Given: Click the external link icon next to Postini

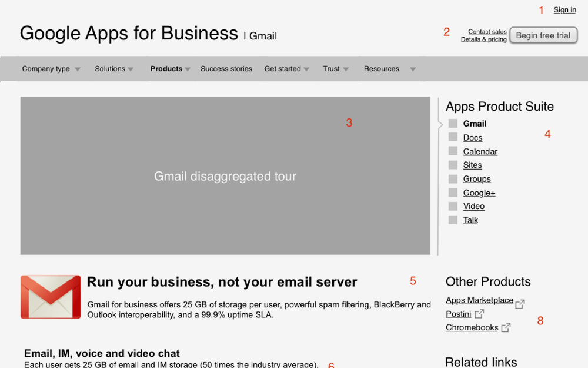Looking at the screenshot, I should pyautogui.click(x=479, y=314).
